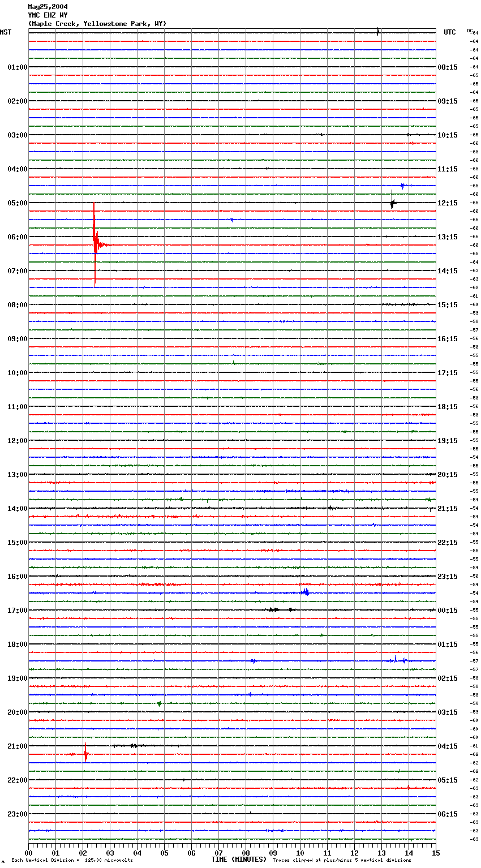Select the 10:00 MST hour label
This screenshot has height=868, width=481.
[17, 373]
